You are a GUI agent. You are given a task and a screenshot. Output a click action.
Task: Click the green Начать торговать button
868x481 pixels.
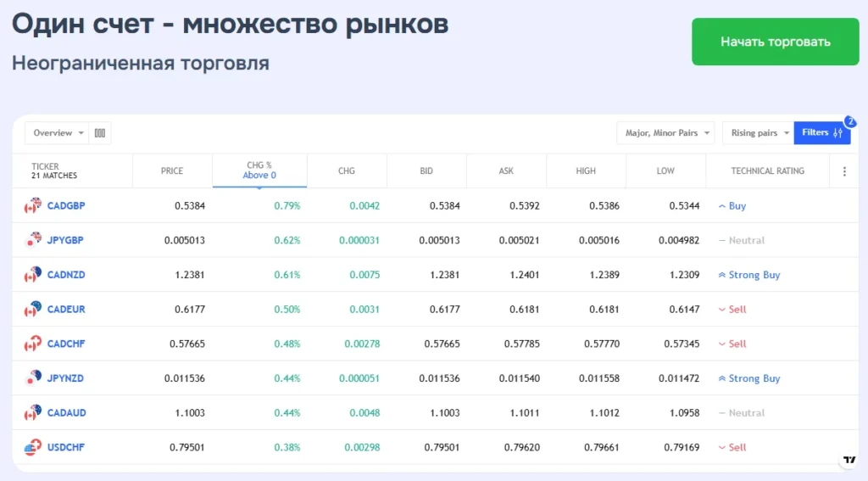(x=775, y=42)
